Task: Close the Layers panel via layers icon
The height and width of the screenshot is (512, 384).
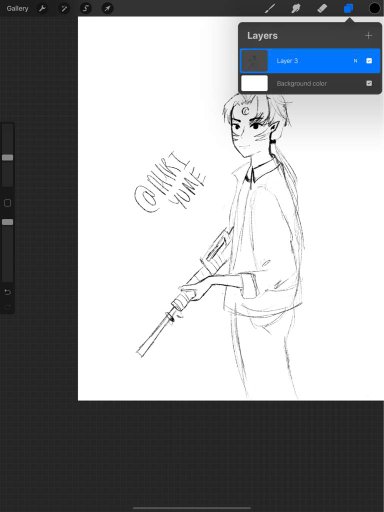Action: click(x=348, y=8)
